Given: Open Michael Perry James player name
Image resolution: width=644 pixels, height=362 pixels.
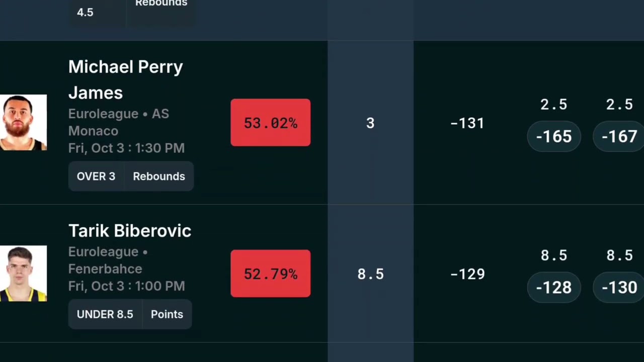Looking at the screenshot, I should [125, 79].
